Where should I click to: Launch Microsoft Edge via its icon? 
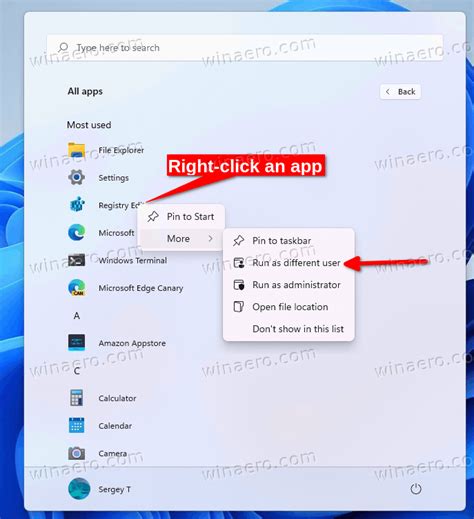77,232
